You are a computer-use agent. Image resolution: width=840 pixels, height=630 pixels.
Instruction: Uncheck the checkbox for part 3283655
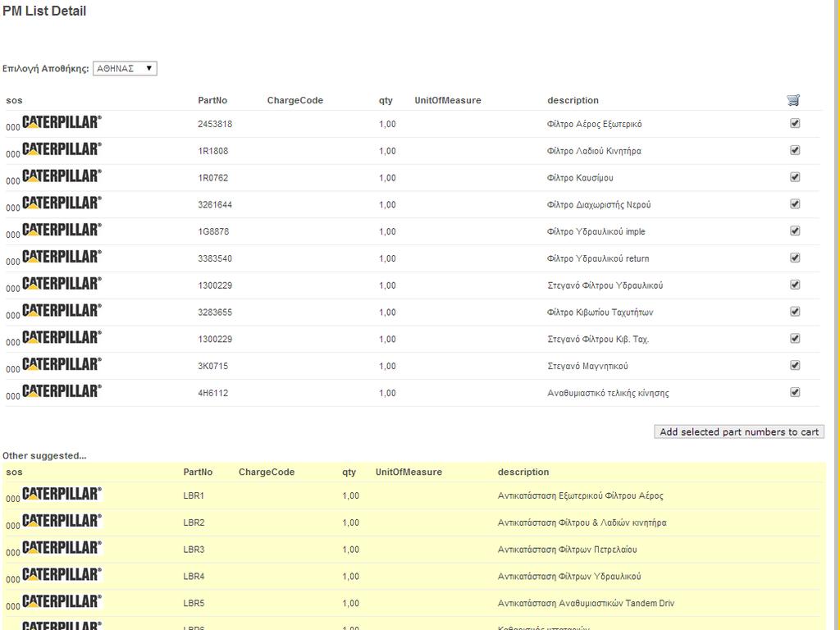coord(795,311)
